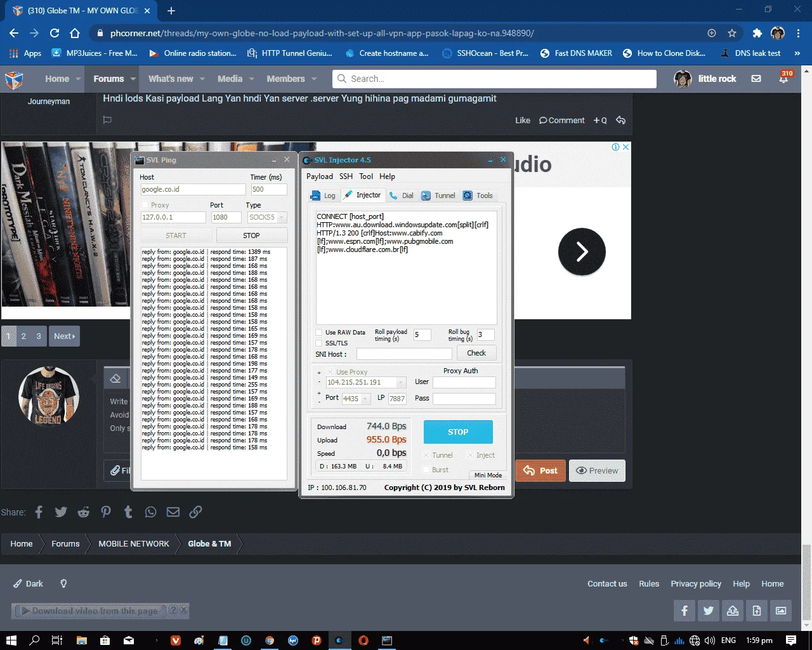Toggle the Inject checkbox
The image size is (812, 650).
coord(471,455)
